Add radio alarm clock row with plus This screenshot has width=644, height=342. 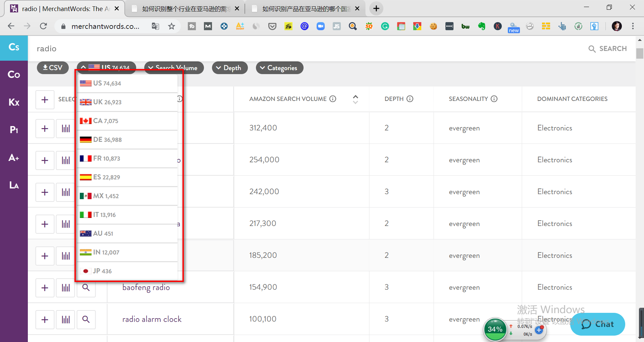[45, 320]
